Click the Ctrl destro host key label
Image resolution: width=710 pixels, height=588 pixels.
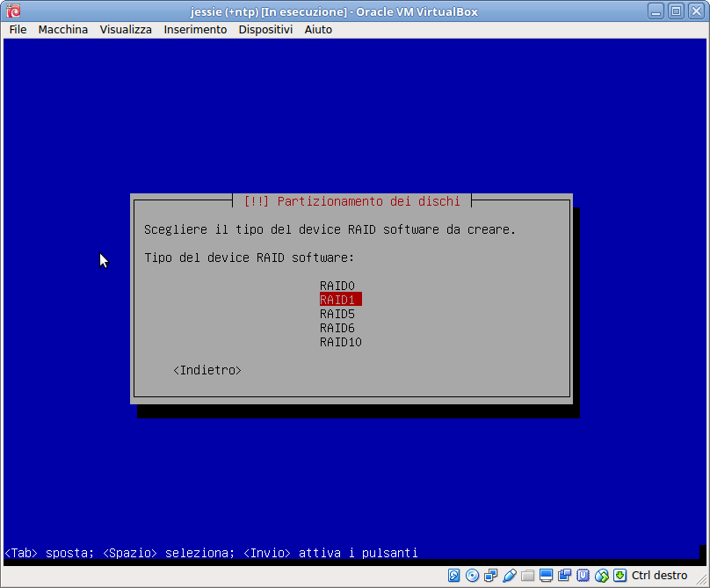pos(659,576)
